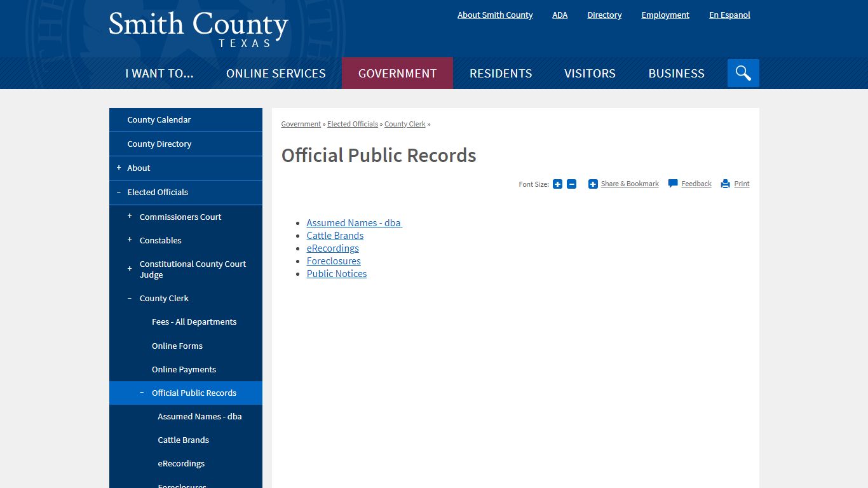Open the ADA link in header

(560, 15)
